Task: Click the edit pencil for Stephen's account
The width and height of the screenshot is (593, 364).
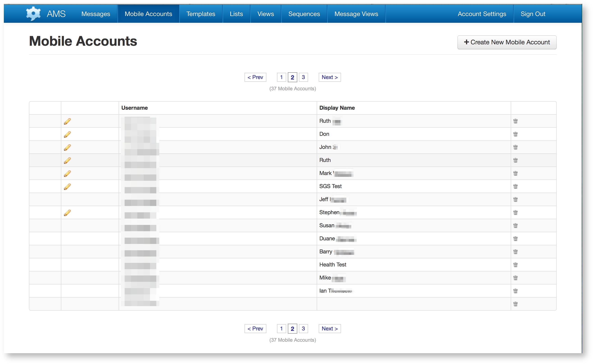Action: click(67, 212)
